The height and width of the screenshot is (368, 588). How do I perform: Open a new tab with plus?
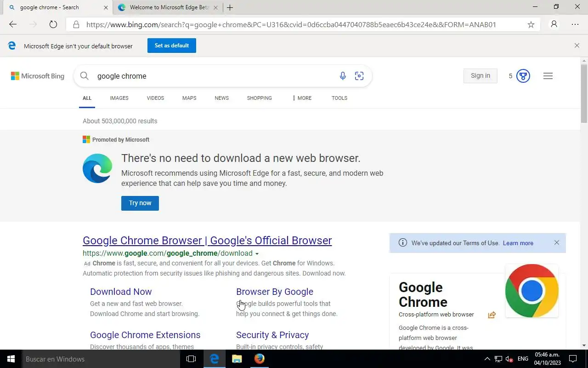pyautogui.click(x=230, y=7)
